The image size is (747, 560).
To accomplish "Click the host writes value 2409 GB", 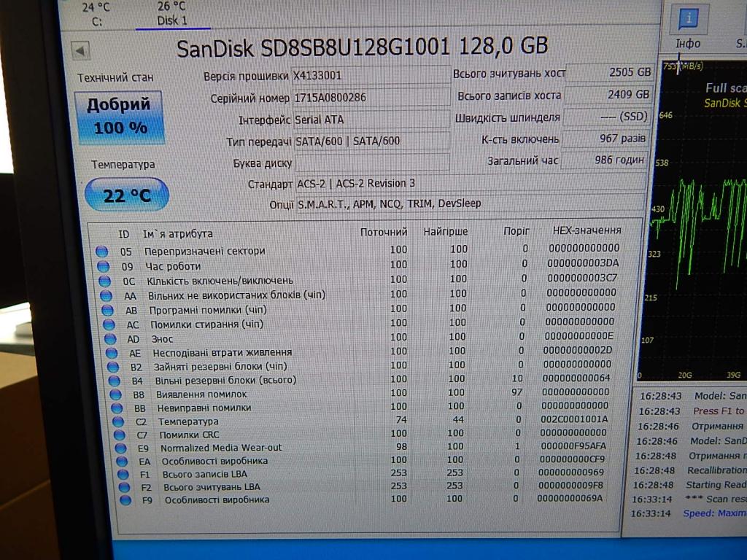I will [x=608, y=95].
